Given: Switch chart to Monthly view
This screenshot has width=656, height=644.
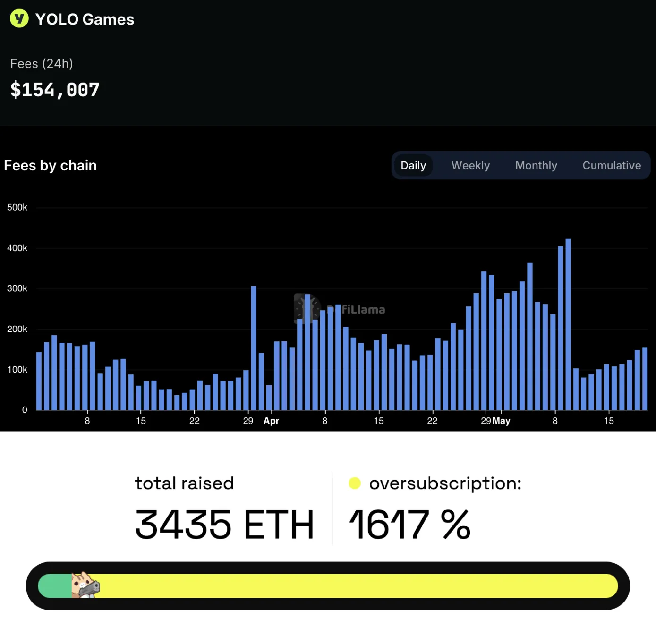Looking at the screenshot, I should coord(536,165).
